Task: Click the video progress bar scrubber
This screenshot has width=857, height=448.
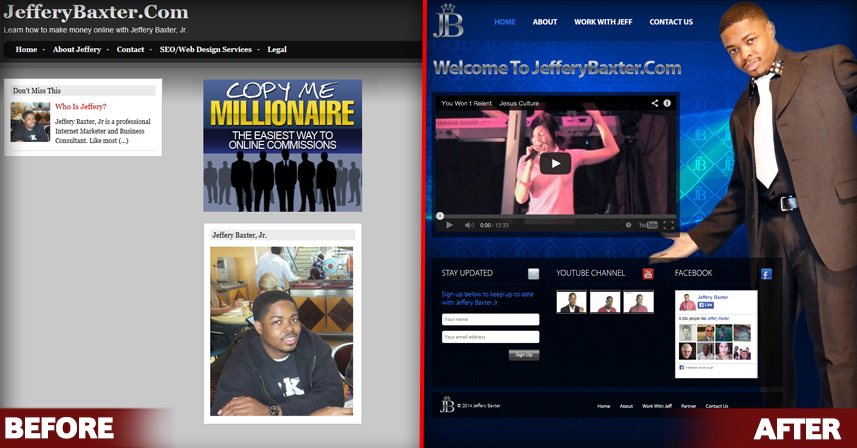Action: tap(440, 215)
